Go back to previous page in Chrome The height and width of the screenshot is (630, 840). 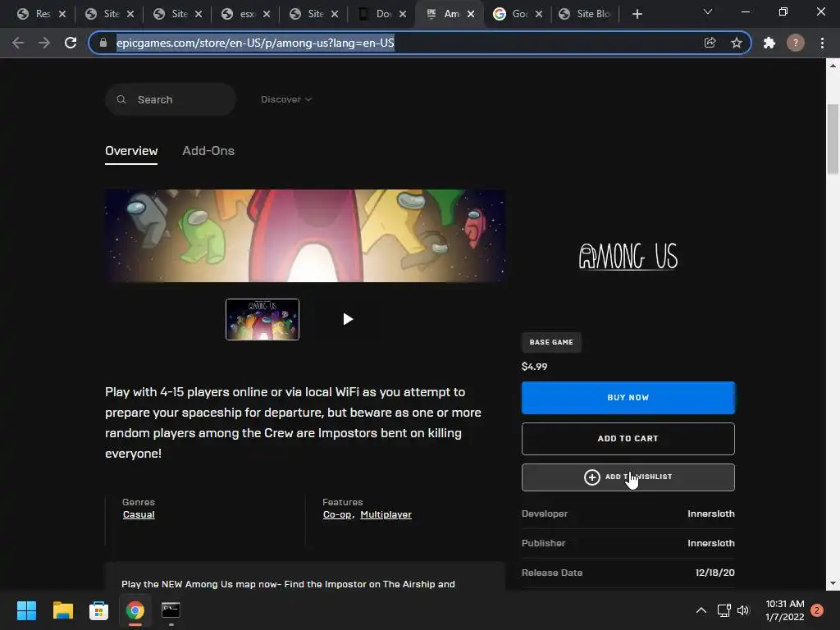[x=18, y=43]
